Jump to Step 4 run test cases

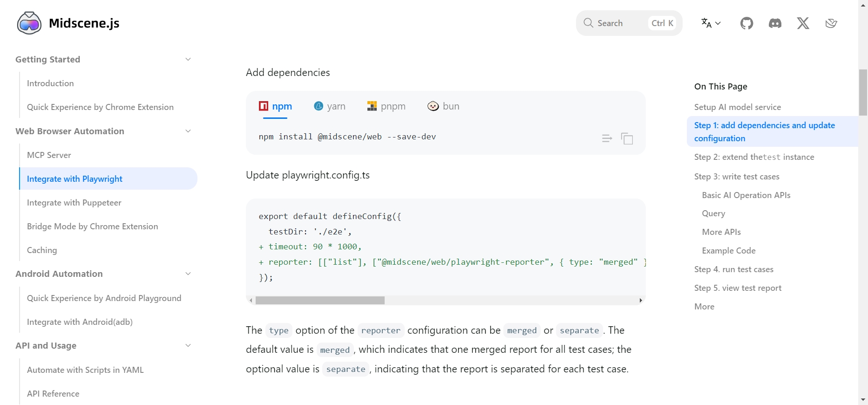click(x=734, y=269)
